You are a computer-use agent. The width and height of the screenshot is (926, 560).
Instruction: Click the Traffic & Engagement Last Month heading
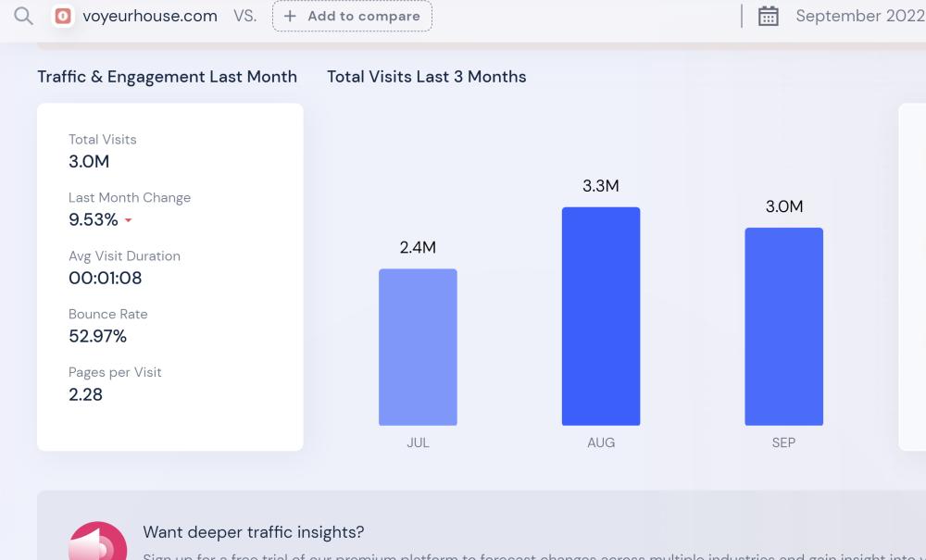coord(167,77)
